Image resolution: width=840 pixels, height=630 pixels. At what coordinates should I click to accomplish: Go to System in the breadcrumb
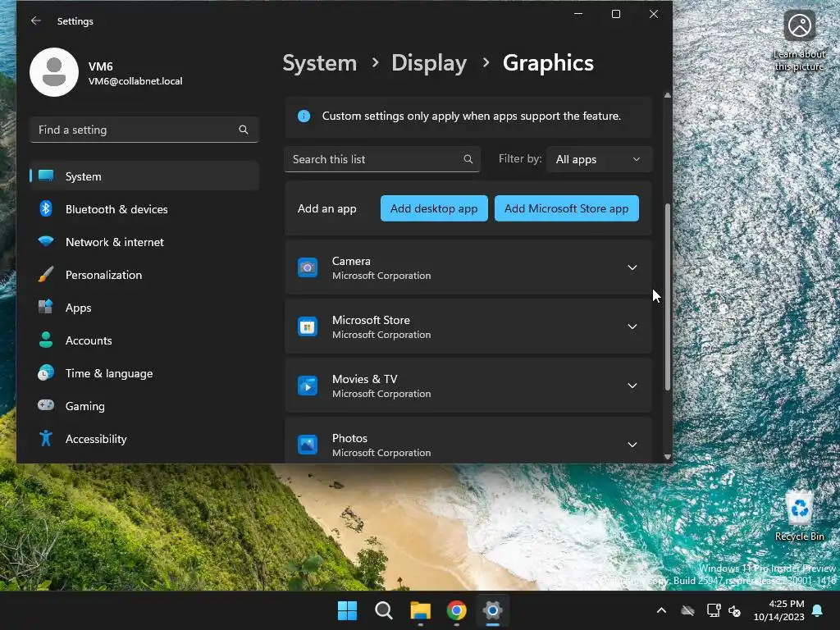[x=319, y=63]
